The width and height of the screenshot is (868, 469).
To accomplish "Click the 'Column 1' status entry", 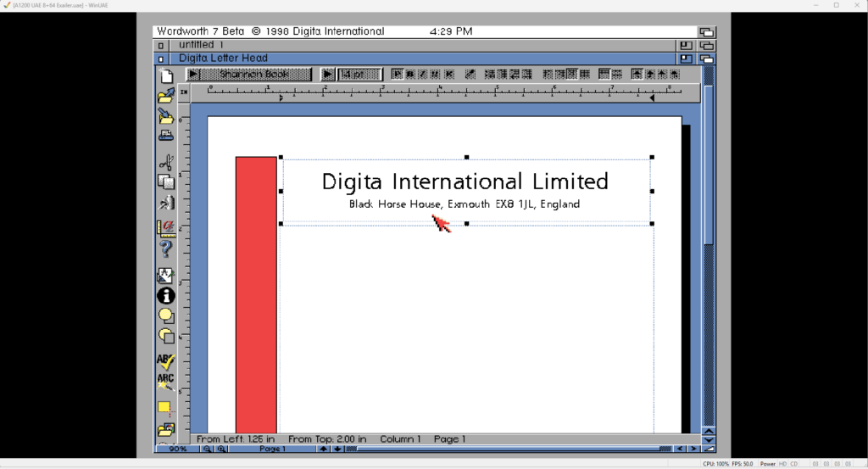I will (x=400, y=439).
